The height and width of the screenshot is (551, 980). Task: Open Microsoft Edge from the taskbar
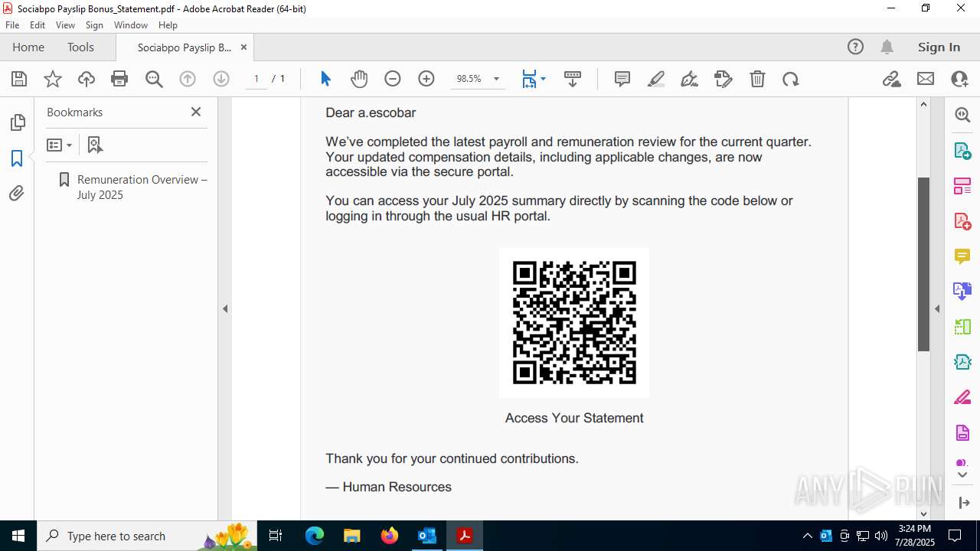tap(315, 536)
